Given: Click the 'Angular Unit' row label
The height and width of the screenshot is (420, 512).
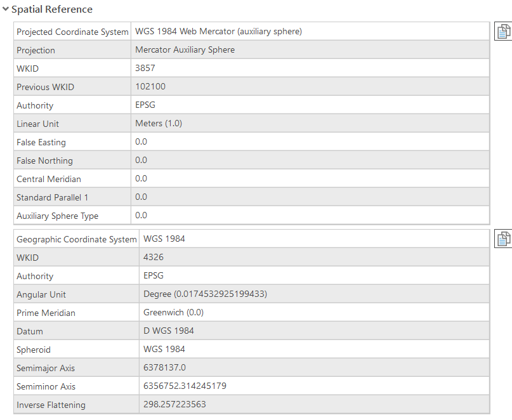Looking at the screenshot, I should pos(41,294).
